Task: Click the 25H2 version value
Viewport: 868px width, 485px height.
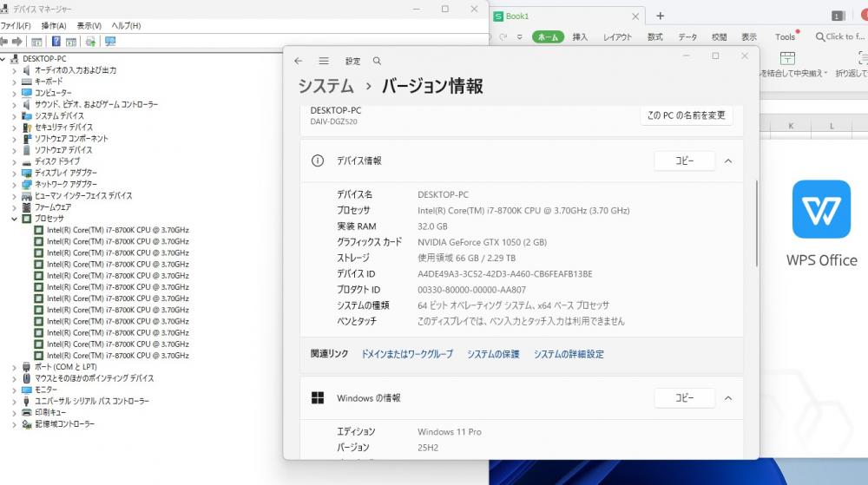Action: [x=428, y=448]
